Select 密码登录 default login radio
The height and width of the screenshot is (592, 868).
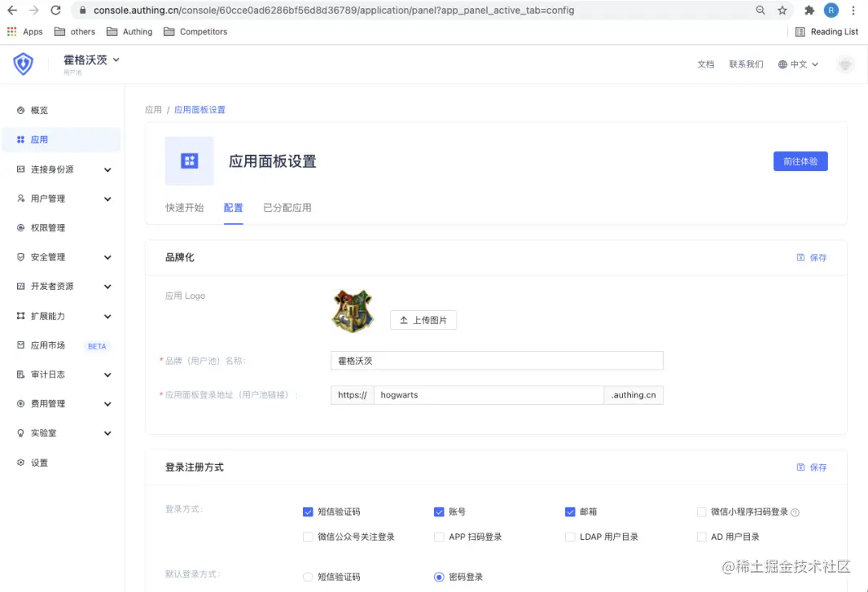(x=439, y=577)
